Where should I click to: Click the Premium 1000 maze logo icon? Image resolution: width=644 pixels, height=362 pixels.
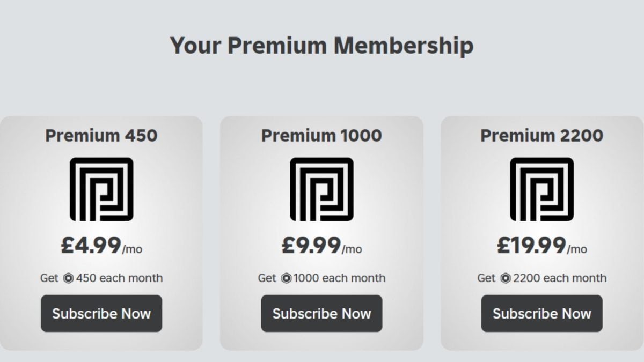[321, 190]
